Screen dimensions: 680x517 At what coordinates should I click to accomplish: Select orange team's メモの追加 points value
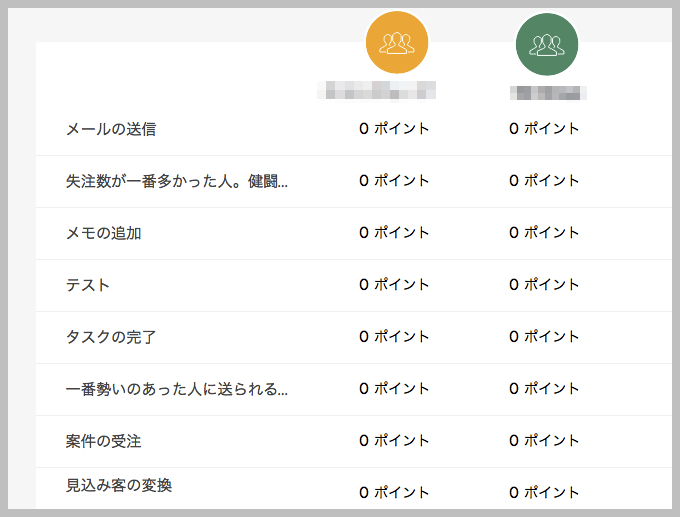[394, 232]
